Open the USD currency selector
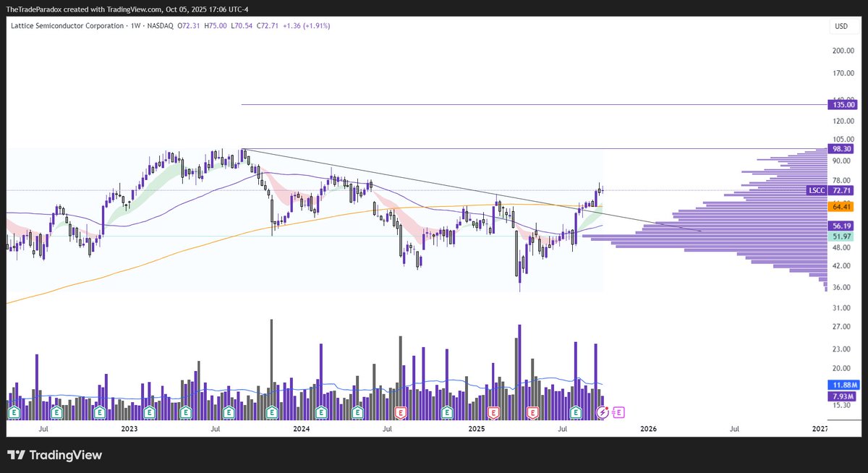 pos(841,26)
